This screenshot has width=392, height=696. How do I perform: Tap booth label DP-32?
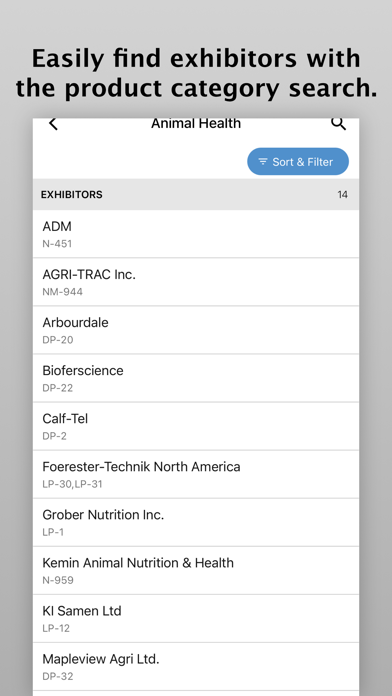[58, 676]
